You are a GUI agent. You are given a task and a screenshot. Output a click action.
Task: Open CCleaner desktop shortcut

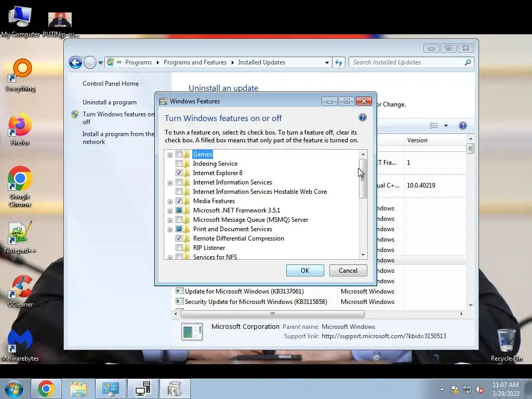20,291
